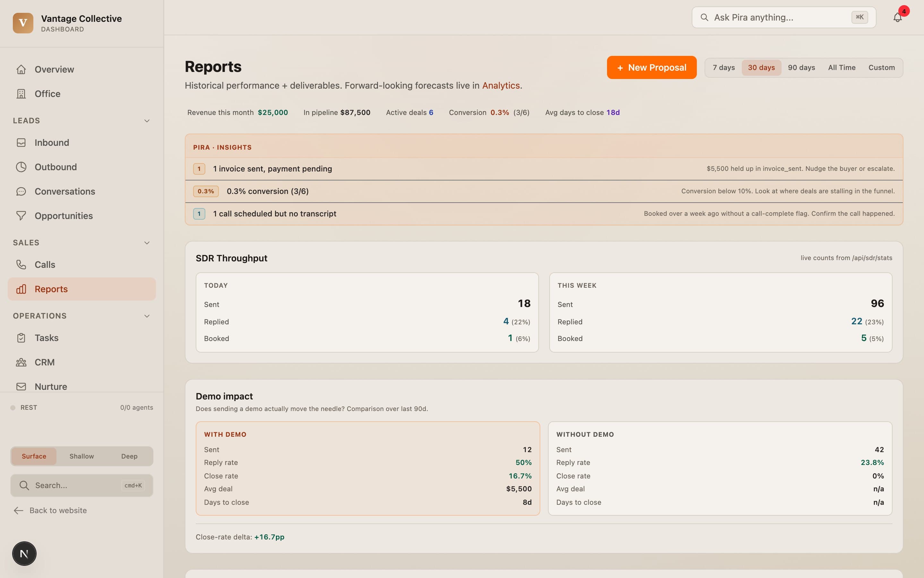This screenshot has height=578, width=924.
Task: Click magnifier icon in sidebar Search box
Action: pos(24,486)
